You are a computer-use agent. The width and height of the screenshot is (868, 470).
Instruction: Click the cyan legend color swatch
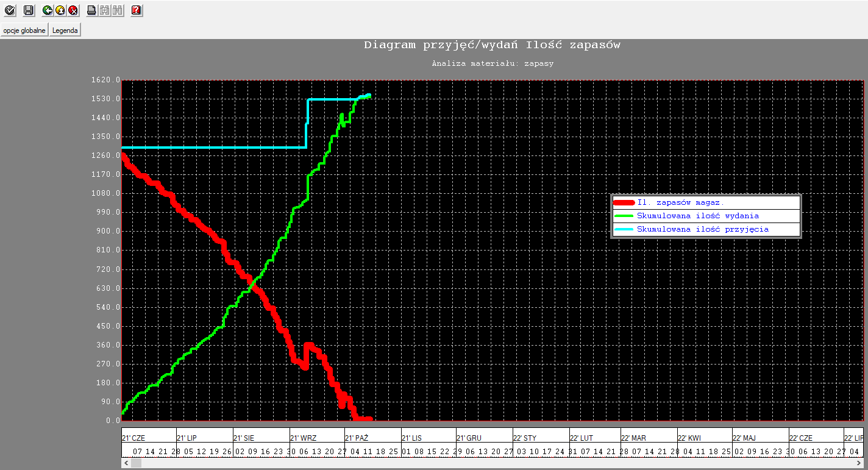624,229
